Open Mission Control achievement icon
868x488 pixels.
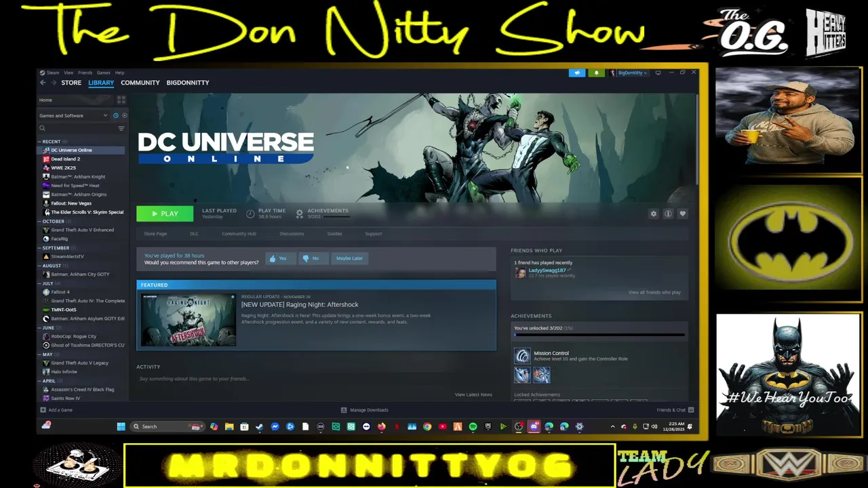tap(522, 356)
